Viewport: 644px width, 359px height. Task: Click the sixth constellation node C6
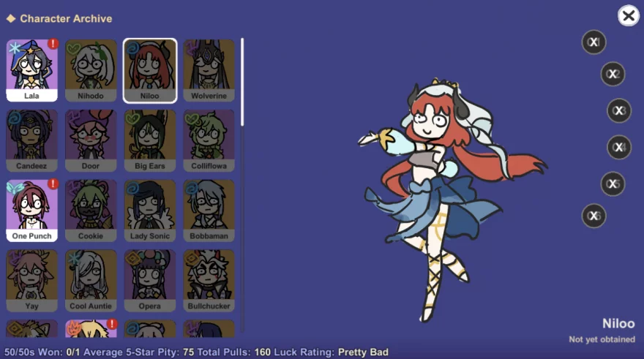[x=594, y=216]
